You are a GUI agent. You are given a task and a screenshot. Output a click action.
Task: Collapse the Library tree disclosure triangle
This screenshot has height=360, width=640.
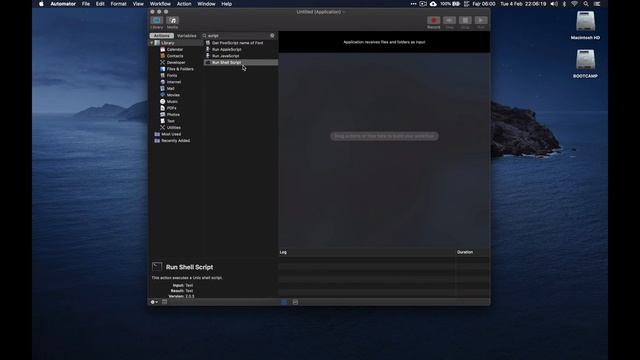(x=151, y=43)
